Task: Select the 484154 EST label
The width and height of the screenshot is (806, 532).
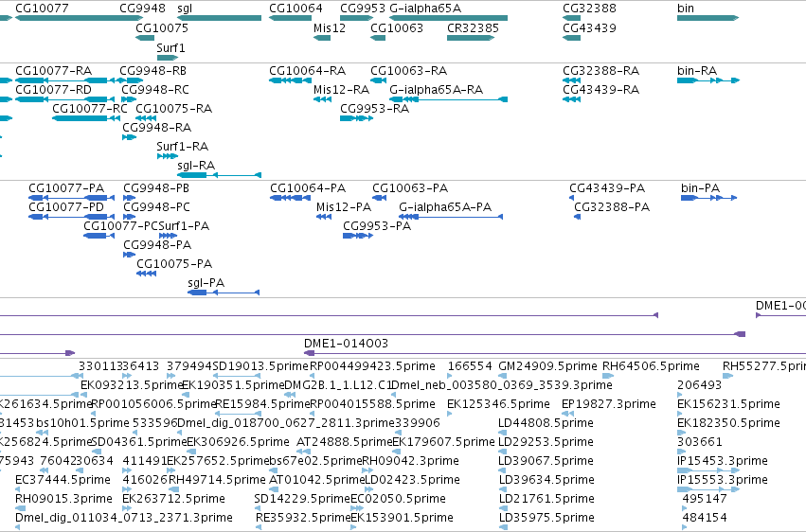Action: (x=705, y=518)
